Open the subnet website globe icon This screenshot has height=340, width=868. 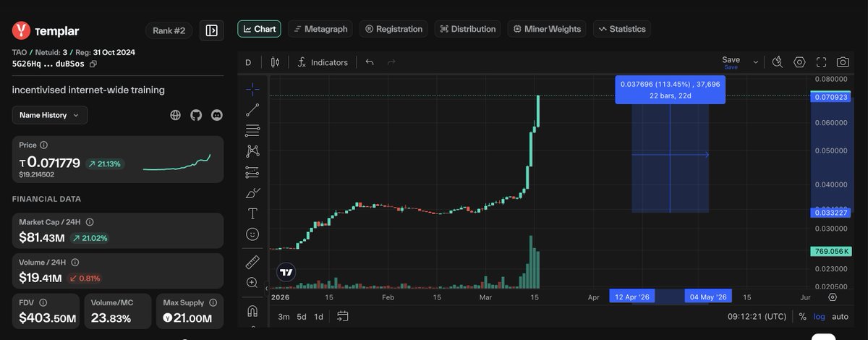click(175, 115)
